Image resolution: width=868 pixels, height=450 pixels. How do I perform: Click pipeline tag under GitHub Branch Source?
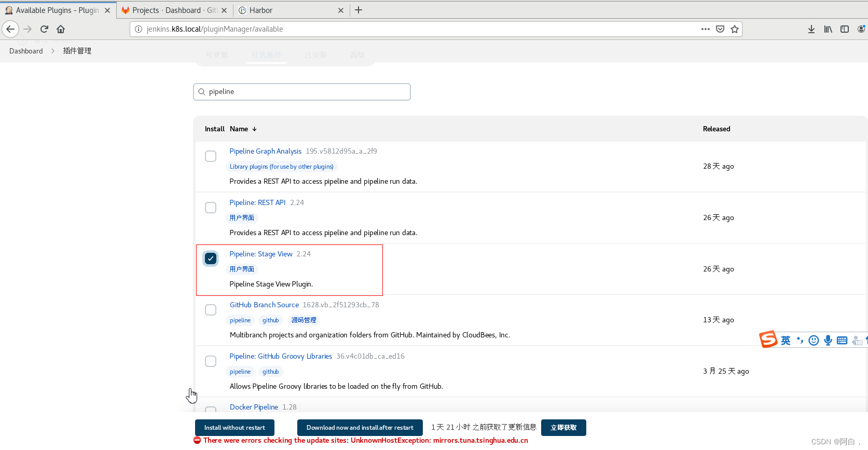[x=240, y=320]
